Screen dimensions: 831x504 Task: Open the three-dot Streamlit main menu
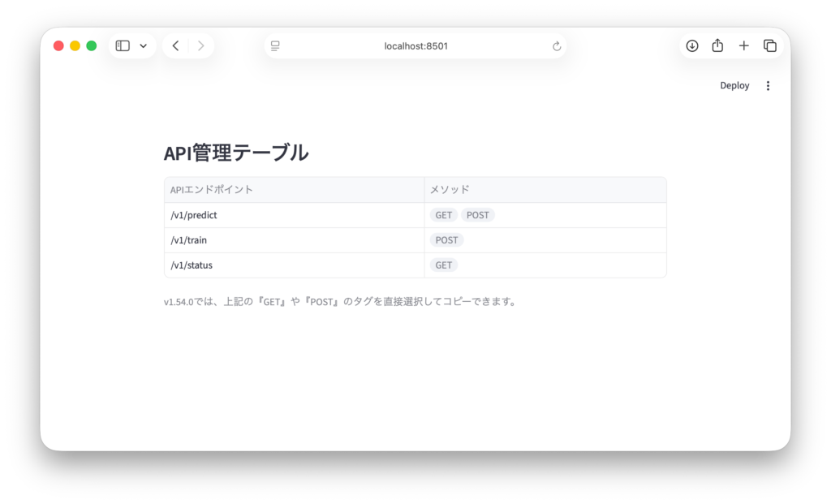pyautogui.click(x=769, y=86)
